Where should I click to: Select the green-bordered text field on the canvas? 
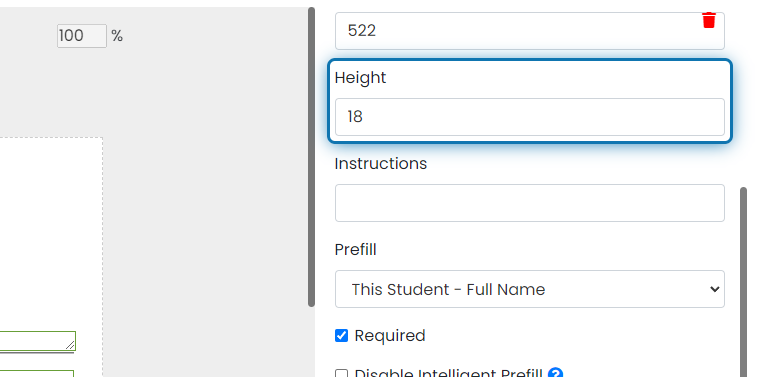point(38,341)
